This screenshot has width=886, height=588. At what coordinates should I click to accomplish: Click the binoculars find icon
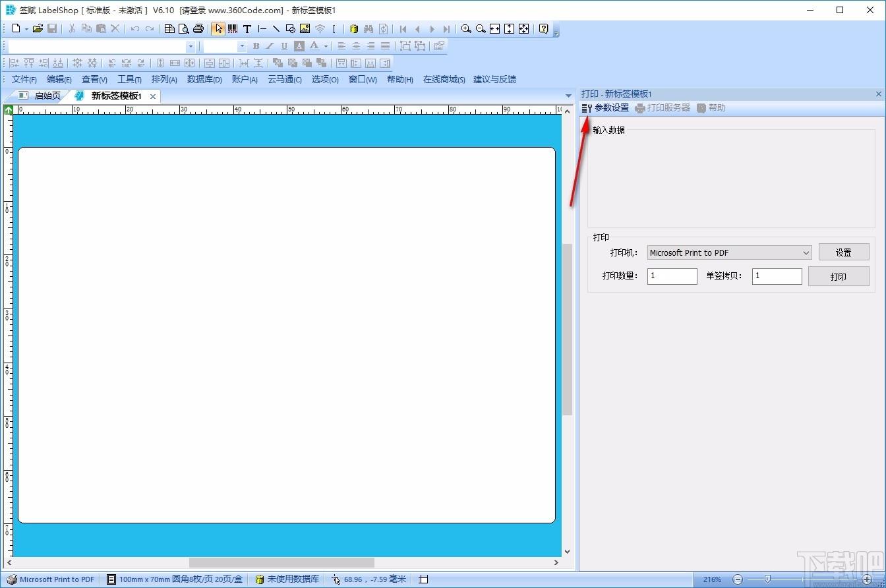(369, 28)
